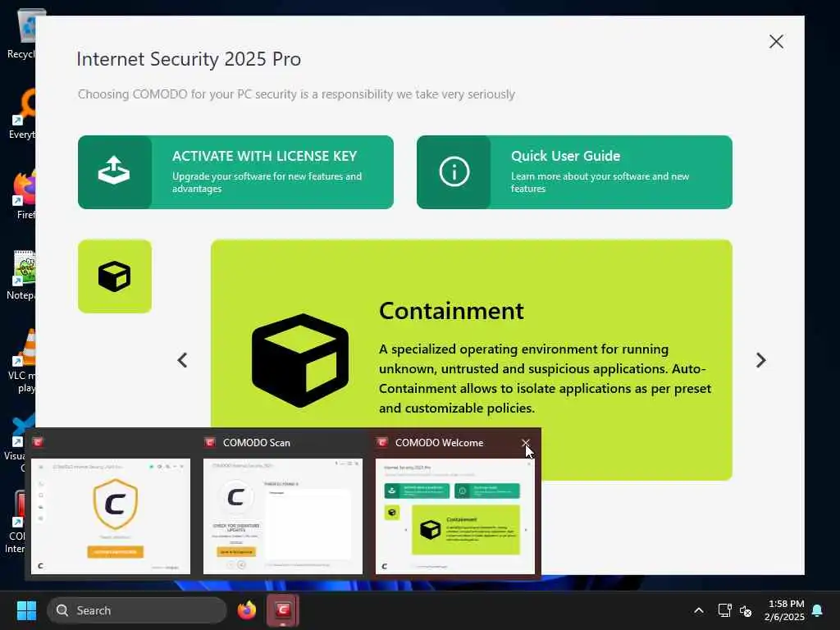
Task: Launch Firefox from the taskbar
Action: click(x=247, y=609)
